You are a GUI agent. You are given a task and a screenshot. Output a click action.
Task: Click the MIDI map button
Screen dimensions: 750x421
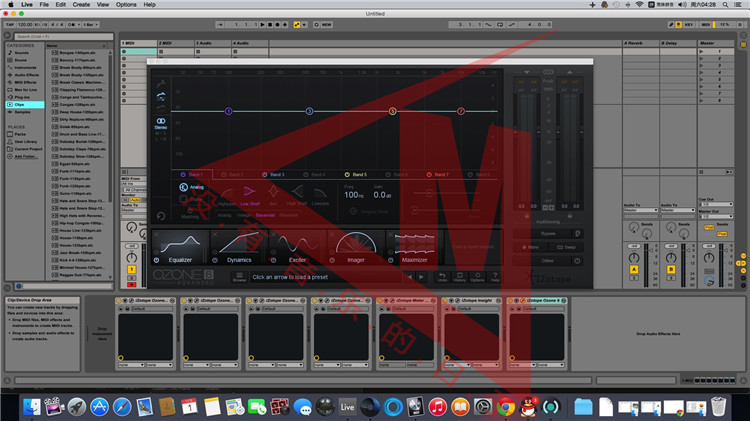(x=706, y=24)
